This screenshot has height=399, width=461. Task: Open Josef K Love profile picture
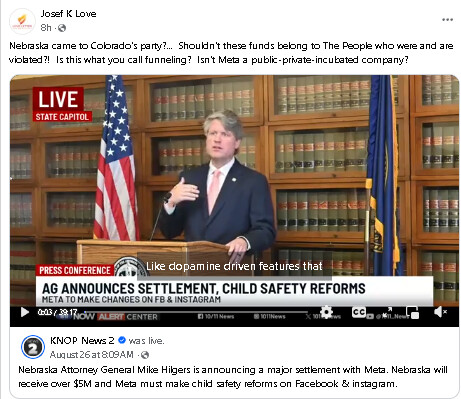tap(22, 22)
